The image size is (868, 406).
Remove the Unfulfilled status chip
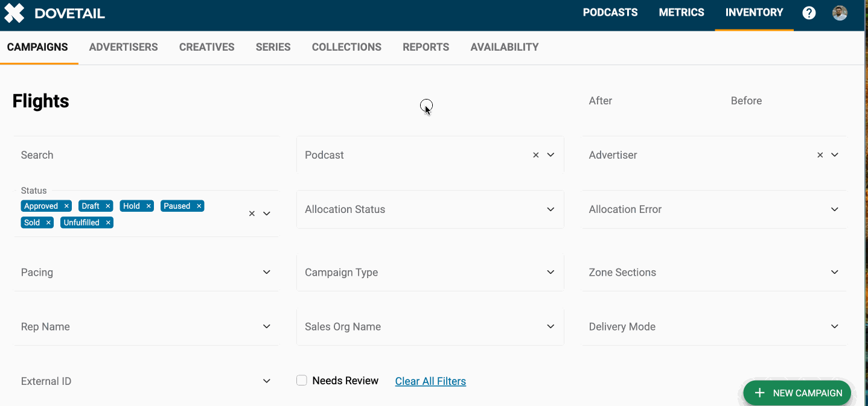tap(108, 223)
